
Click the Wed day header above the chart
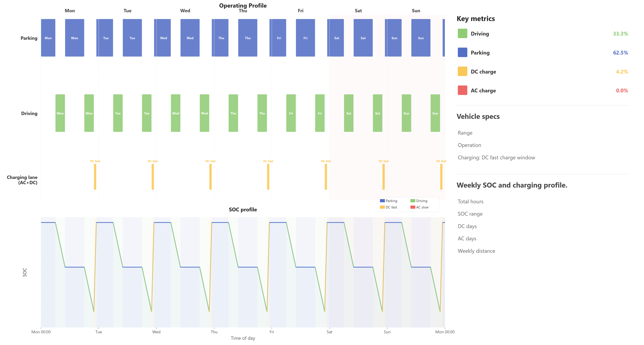(x=185, y=11)
